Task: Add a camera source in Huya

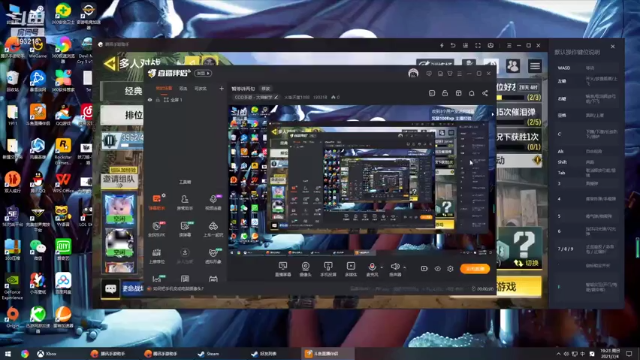Action: coord(305,269)
